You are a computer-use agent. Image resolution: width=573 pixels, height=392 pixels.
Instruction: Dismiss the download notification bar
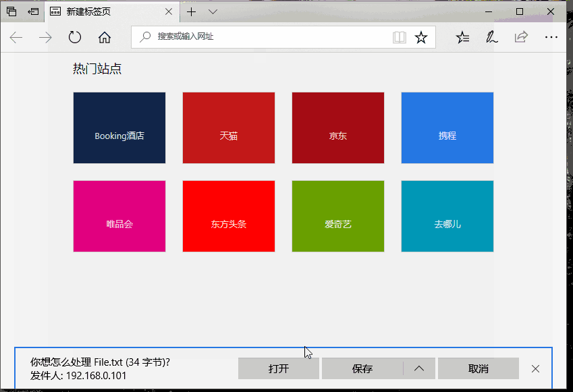point(535,368)
